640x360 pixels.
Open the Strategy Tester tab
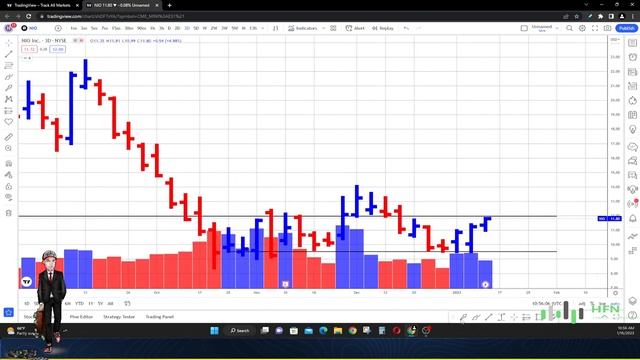[119, 317]
